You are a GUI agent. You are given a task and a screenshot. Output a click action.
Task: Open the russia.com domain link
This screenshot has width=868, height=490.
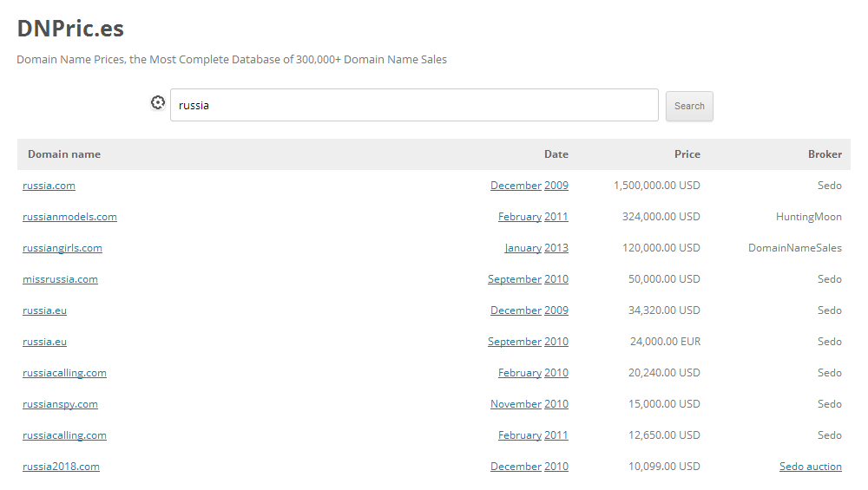pyautogui.click(x=49, y=186)
